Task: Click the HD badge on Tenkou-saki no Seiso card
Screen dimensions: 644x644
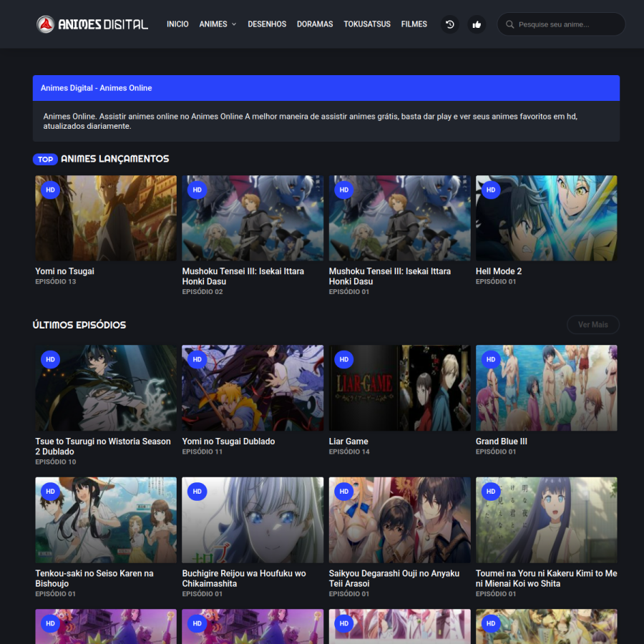Action: pos(50,491)
